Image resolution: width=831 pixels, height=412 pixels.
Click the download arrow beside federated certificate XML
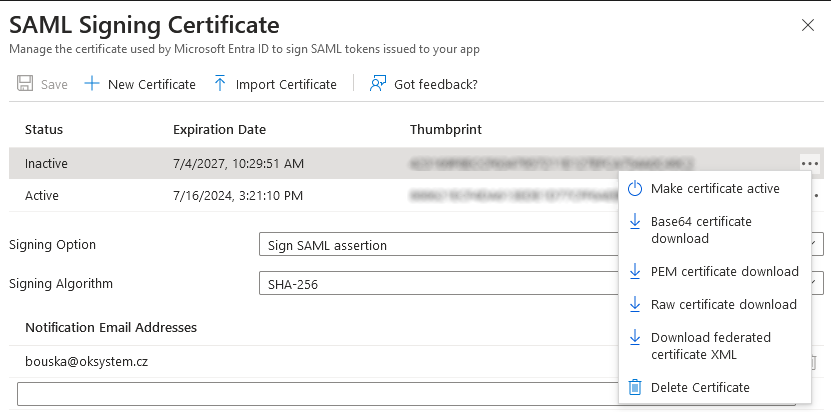click(634, 338)
